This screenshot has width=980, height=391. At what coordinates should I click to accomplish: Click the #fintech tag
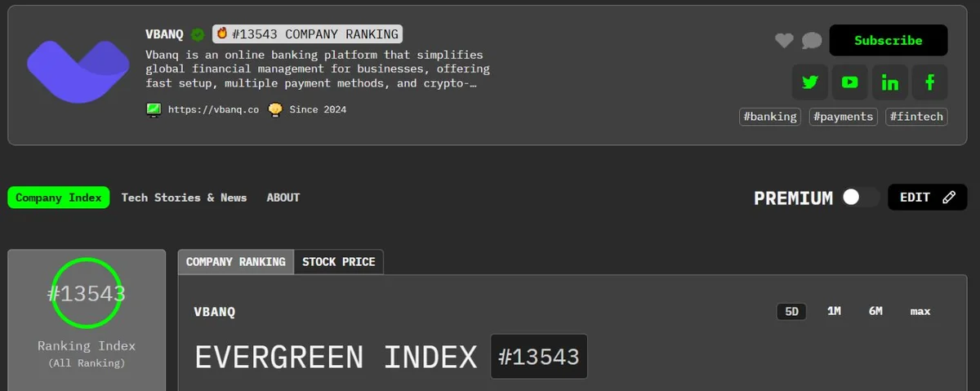click(916, 117)
